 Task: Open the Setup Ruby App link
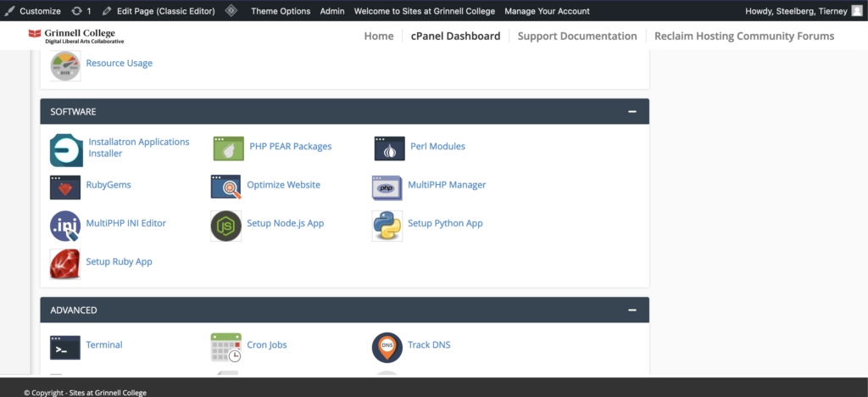119,262
